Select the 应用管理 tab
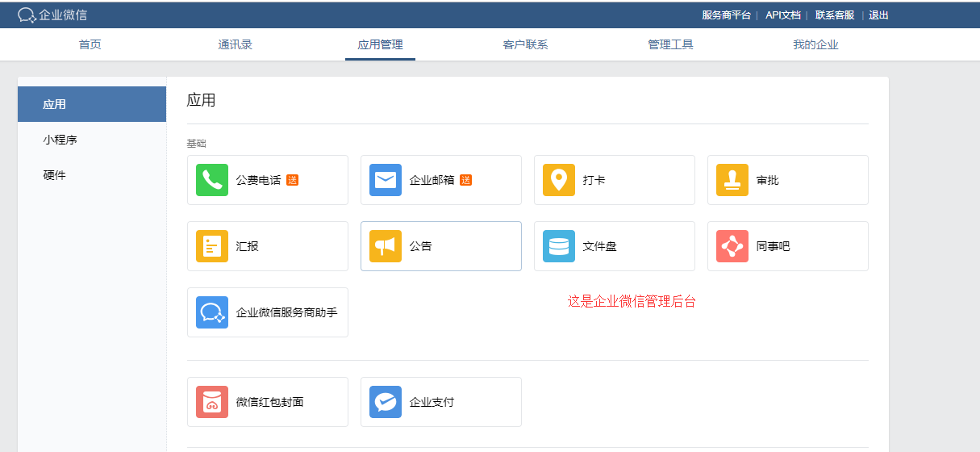This screenshot has height=452, width=980. 380,44
